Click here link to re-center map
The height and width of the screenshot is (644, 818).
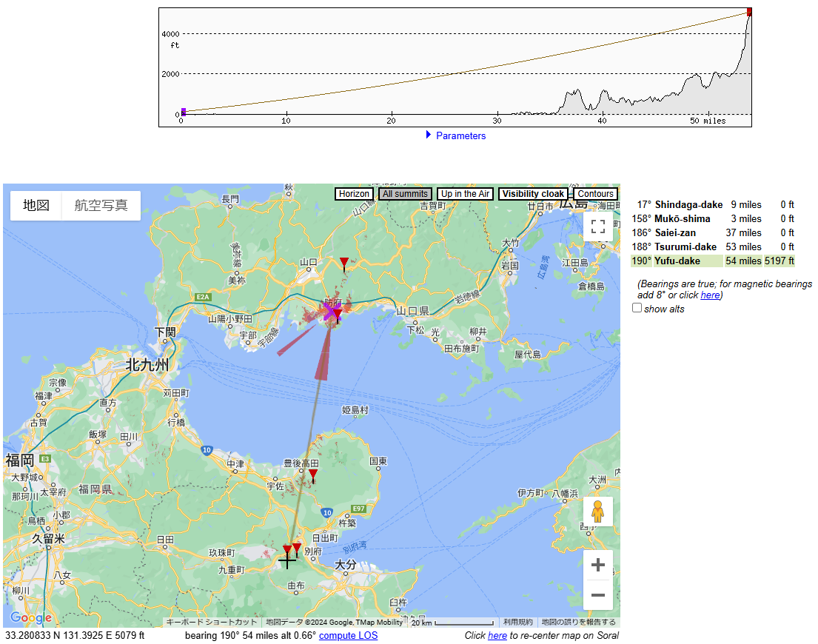pyautogui.click(x=497, y=636)
